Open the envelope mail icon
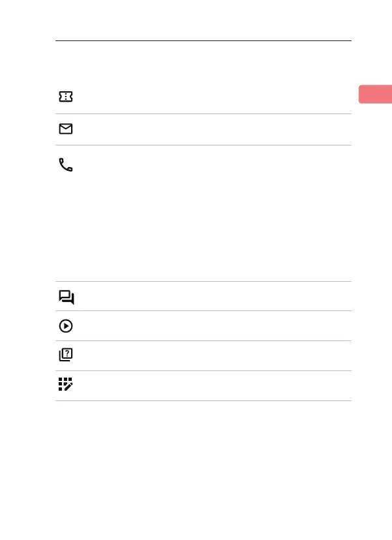392x540 pixels. pyautogui.click(x=66, y=129)
